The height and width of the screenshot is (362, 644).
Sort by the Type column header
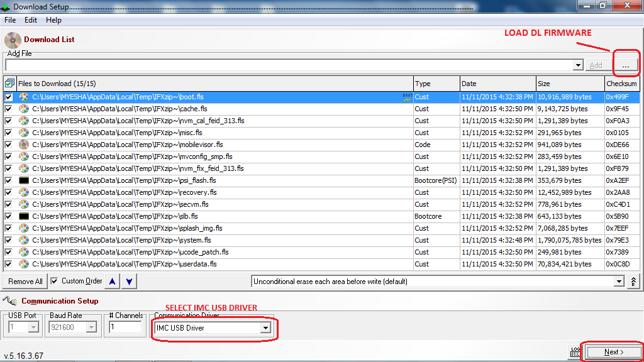[436, 84]
